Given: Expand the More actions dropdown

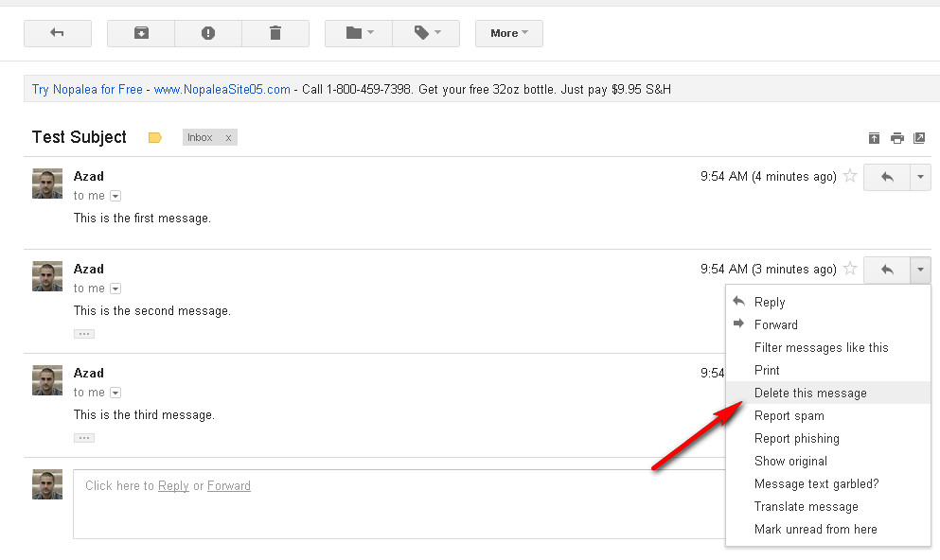Looking at the screenshot, I should click(x=508, y=33).
